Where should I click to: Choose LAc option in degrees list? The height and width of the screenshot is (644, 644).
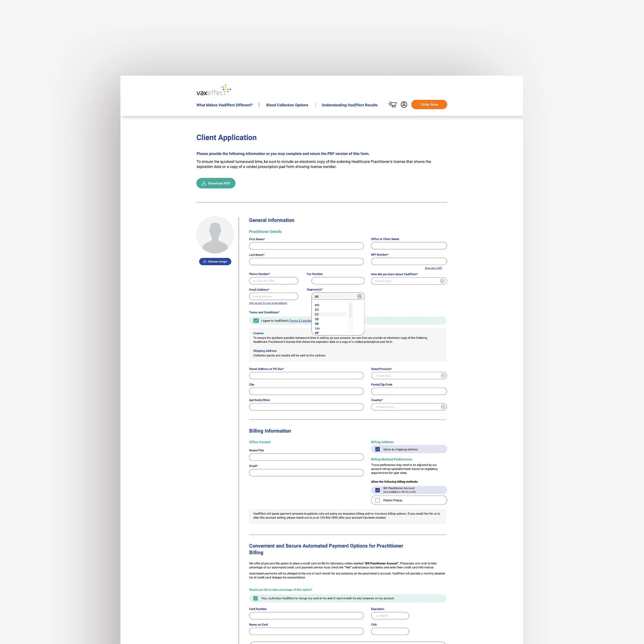point(317,328)
